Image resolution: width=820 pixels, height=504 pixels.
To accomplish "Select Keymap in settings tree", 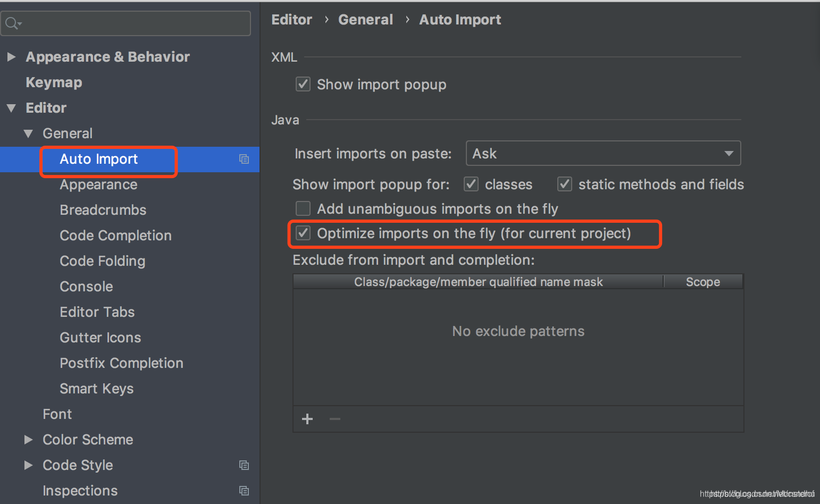I will [x=54, y=82].
